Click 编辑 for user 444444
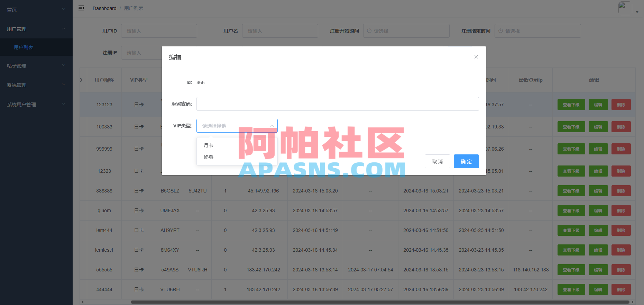Image resolution: width=644 pixels, height=305 pixels. [x=598, y=289]
